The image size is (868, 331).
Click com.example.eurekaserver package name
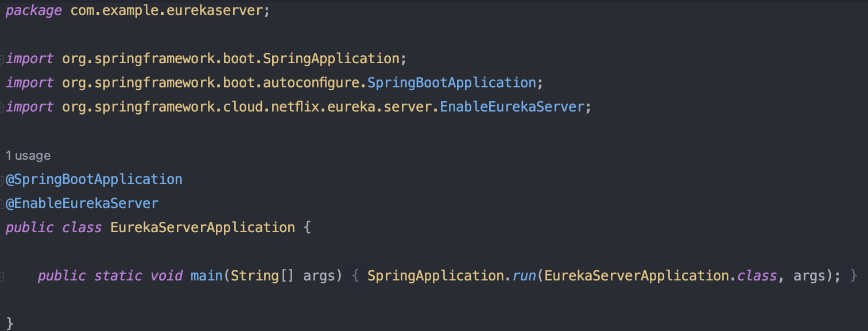tap(167, 11)
